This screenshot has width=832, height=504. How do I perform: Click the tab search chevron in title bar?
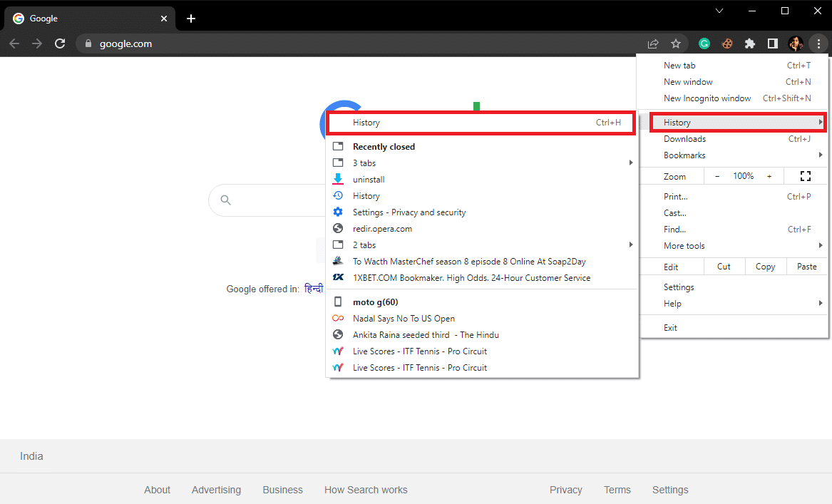719,11
